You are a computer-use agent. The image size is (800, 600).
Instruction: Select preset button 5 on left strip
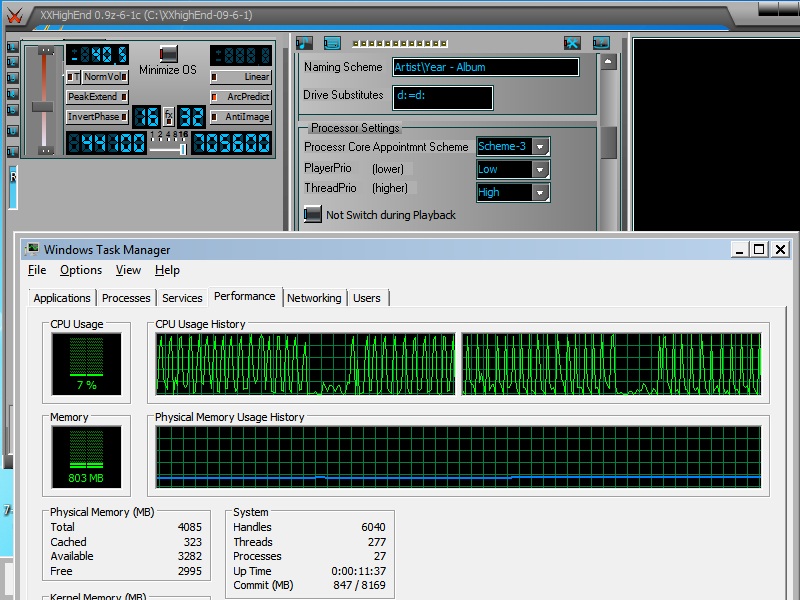tap(12, 110)
